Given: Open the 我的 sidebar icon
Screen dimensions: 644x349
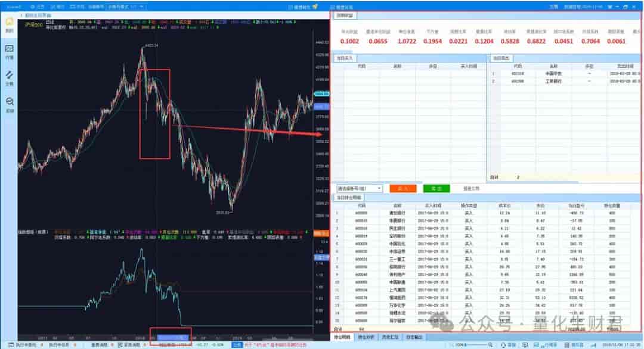Looking at the screenshot, I should tap(9, 24).
